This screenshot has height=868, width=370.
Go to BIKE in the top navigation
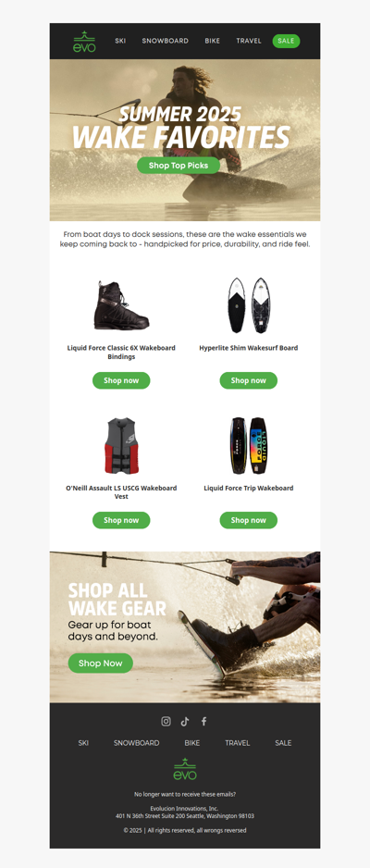click(x=213, y=41)
